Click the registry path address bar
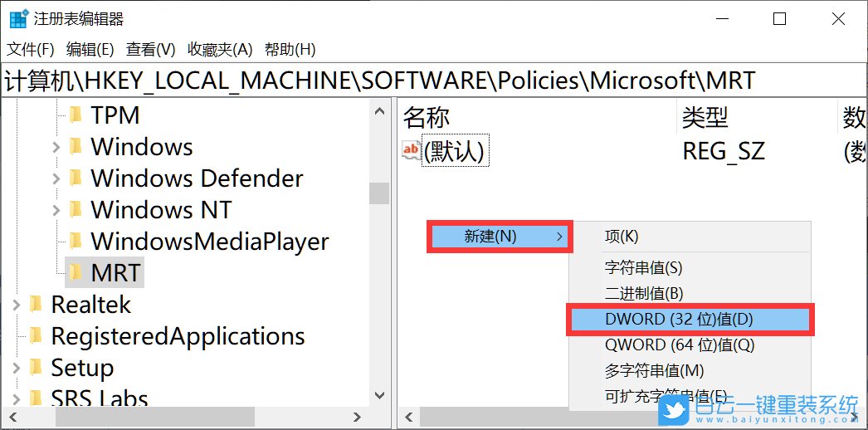This screenshot has height=430, width=868. tap(434, 81)
